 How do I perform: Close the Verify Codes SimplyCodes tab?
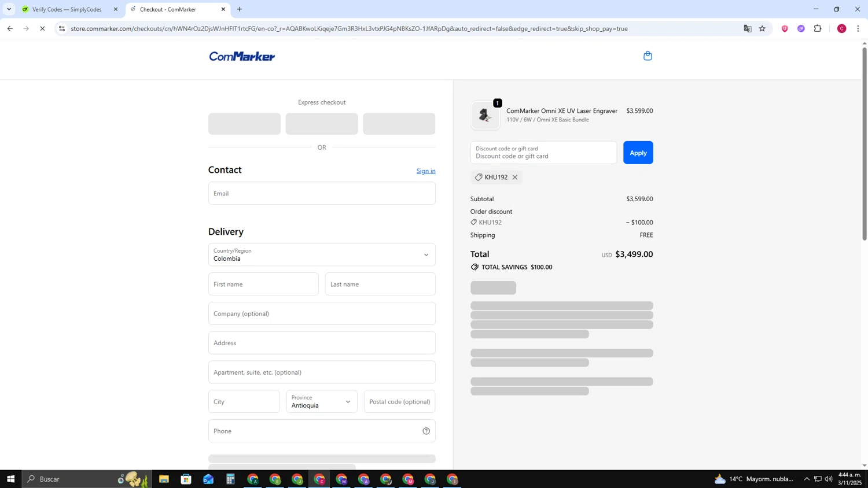[x=115, y=9]
